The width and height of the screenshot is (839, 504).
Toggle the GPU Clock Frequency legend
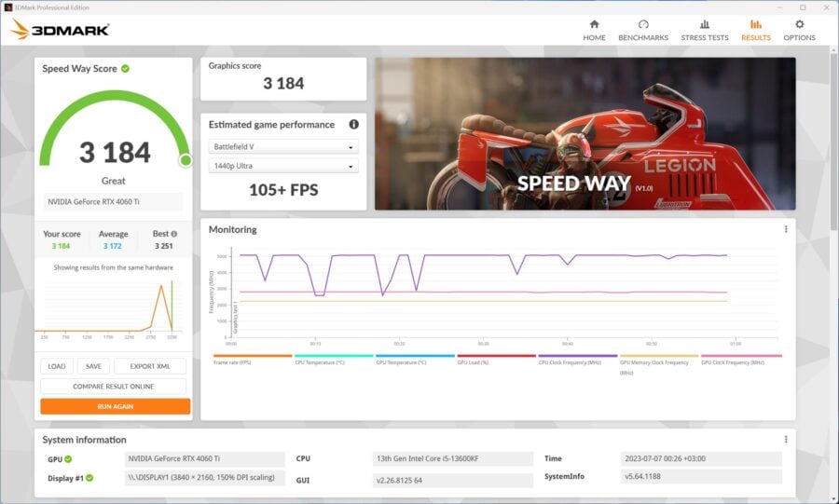click(x=741, y=360)
